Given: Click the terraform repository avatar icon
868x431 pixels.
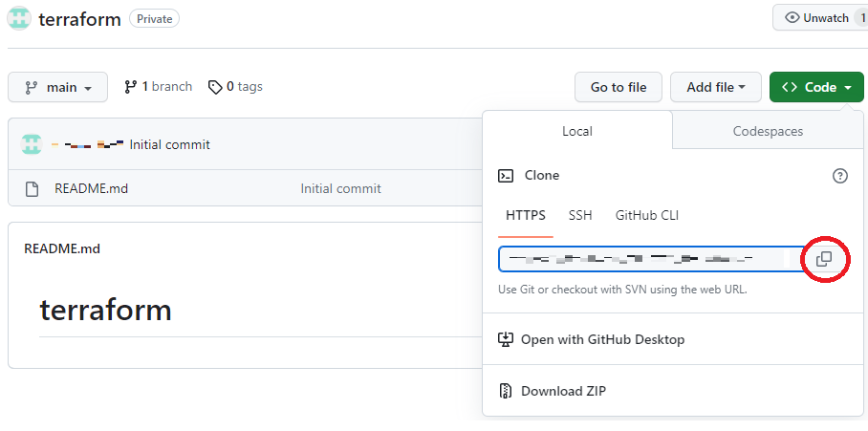Looking at the screenshot, I should pyautogui.click(x=19, y=19).
